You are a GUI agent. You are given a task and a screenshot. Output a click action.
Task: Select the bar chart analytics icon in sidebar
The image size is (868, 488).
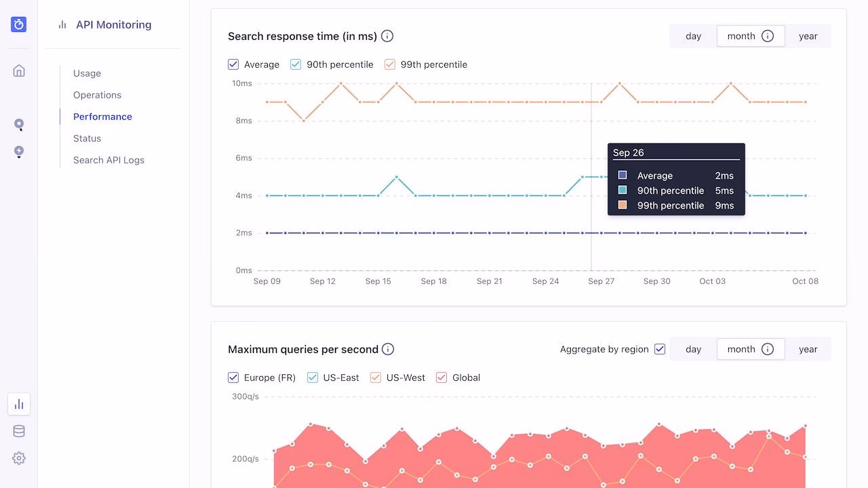click(18, 403)
